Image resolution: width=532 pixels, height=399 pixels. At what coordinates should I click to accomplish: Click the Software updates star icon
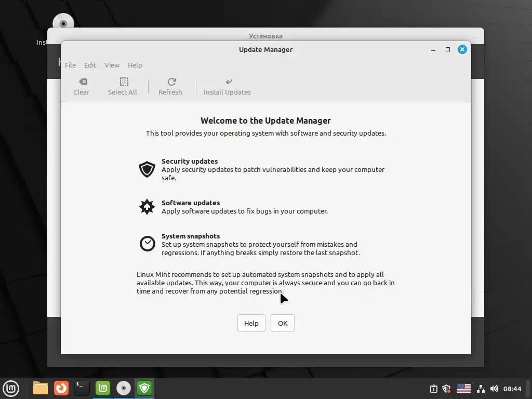pyautogui.click(x=147, y=207)
